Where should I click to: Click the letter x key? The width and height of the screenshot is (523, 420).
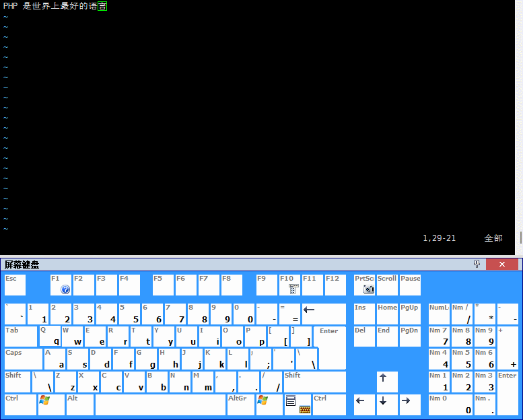coord(88,382)
